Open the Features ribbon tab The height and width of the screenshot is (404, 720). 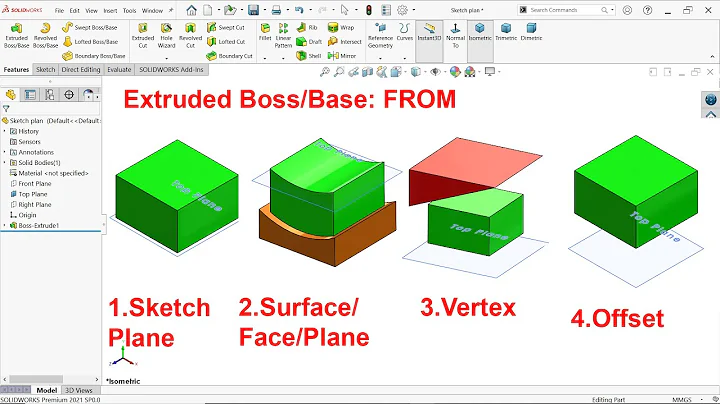[x=16, y=70]
